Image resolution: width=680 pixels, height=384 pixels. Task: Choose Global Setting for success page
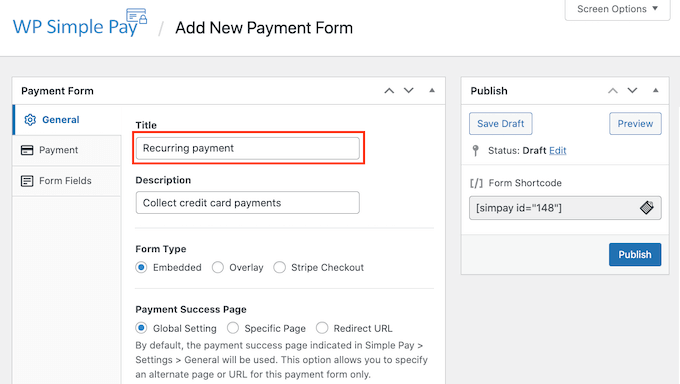[x=141, y=328]
